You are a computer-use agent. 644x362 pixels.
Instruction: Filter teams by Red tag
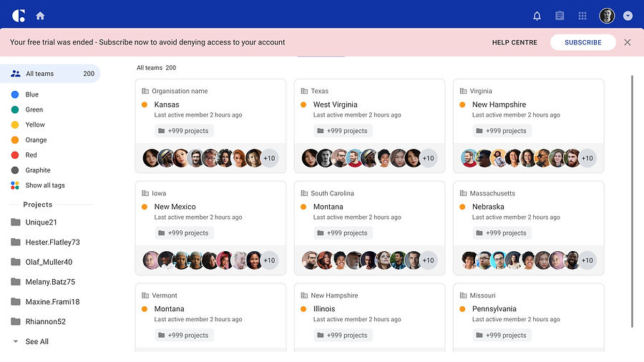31,155
